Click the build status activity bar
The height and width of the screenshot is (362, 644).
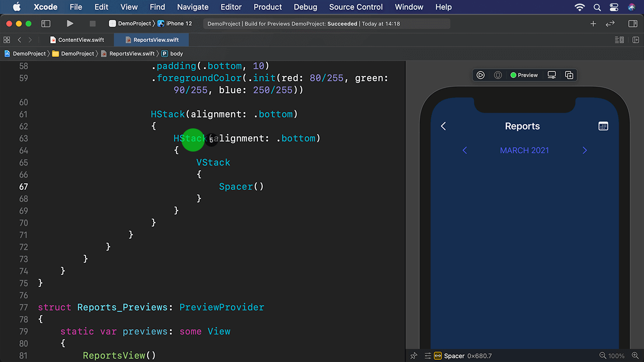(327, 24)
